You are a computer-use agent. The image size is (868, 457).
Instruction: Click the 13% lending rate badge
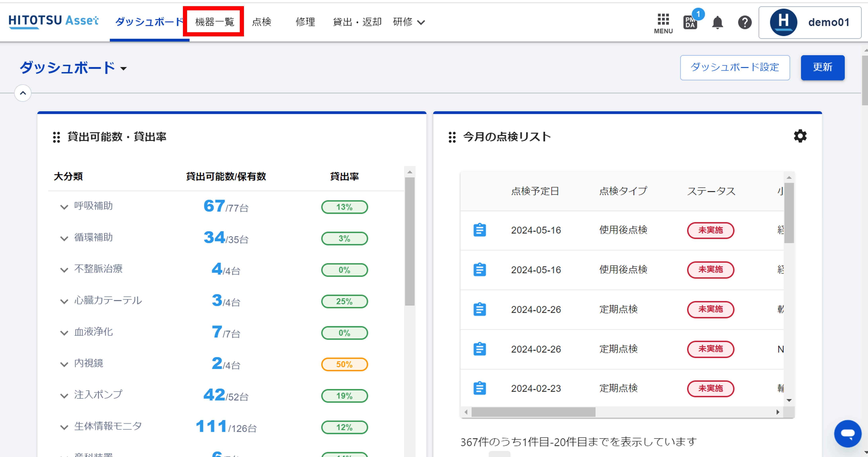[x=344, y=207]
